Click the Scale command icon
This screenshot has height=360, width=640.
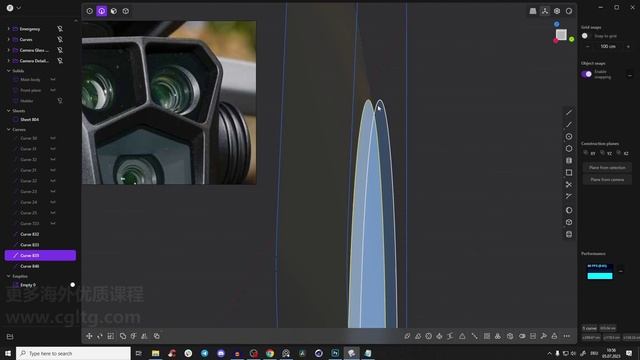111,336
